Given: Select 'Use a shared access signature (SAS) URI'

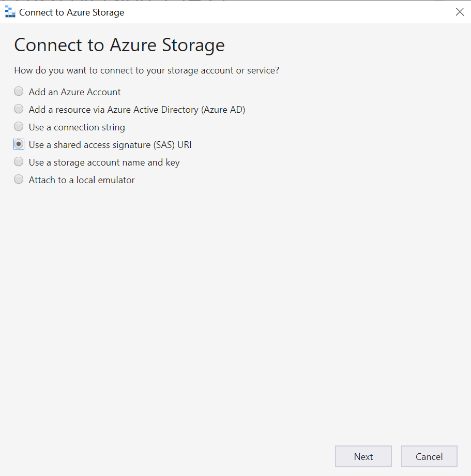Looking at the screenshot, I should 19,144.
